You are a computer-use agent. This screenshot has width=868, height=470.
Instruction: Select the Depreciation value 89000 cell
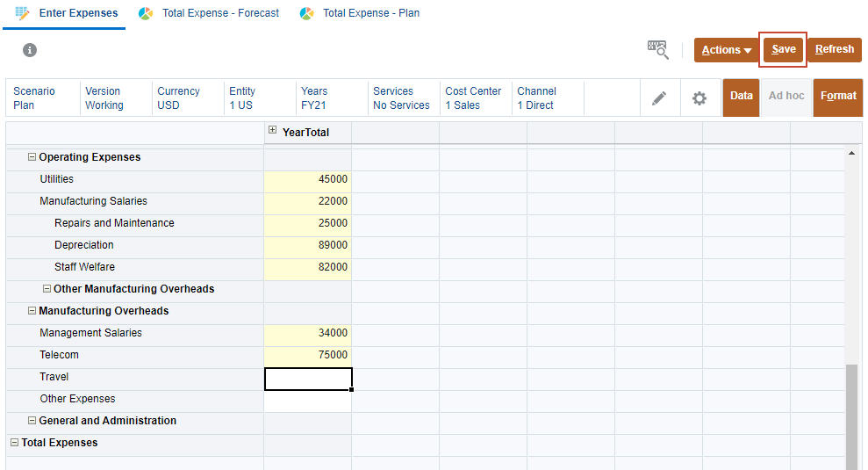308,248
